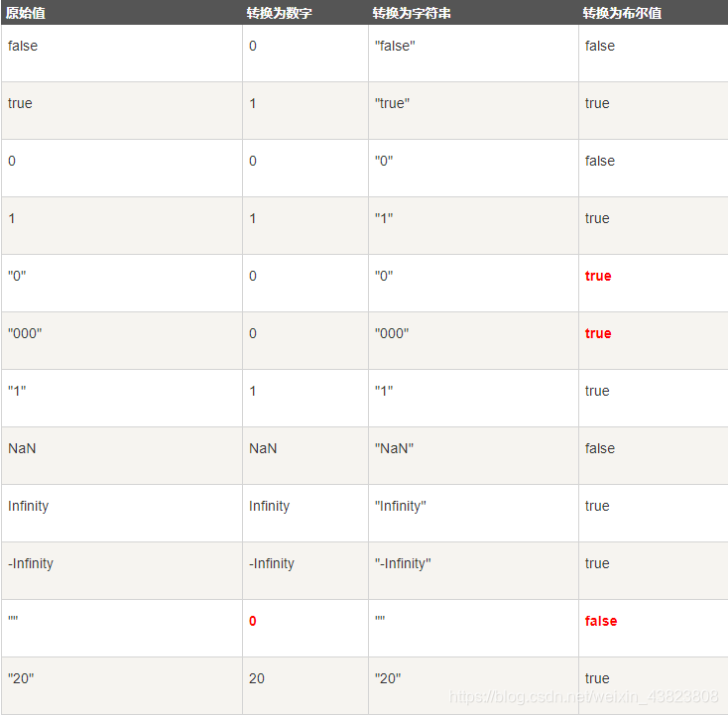Click the "转换为布尔值" column header
The width and height of the screenshot is (728, 715).
[622, 13]
